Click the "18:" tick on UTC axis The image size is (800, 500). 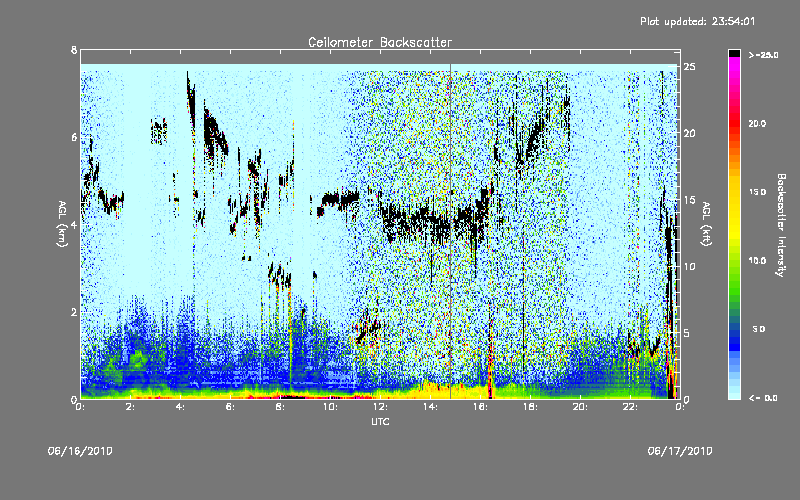coord(530,407)
